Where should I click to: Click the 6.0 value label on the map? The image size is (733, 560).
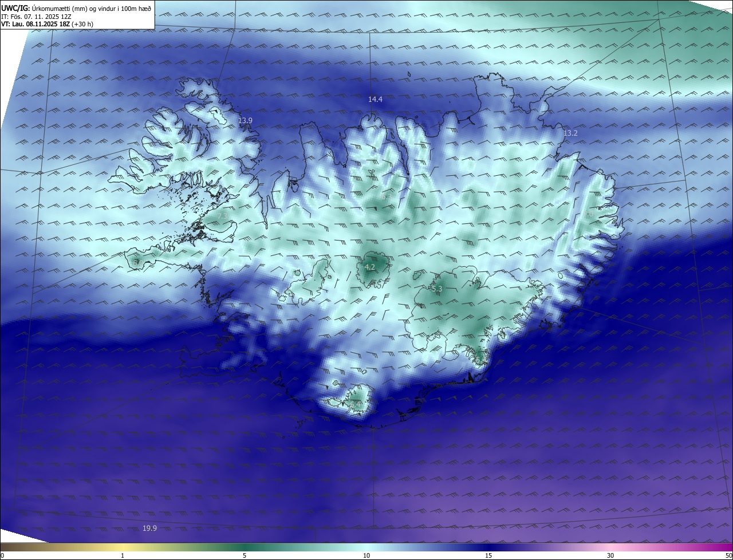(x=137, y=263)
